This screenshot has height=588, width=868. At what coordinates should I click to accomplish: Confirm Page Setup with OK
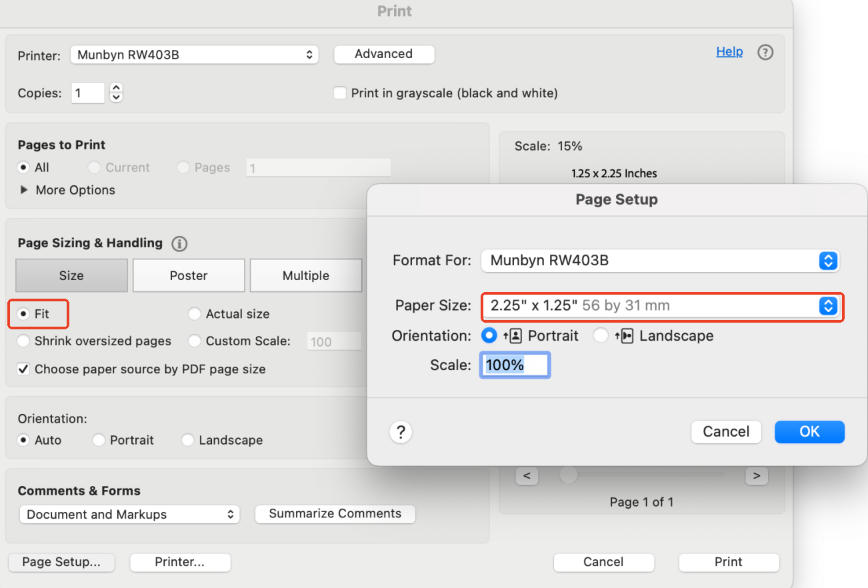tap(809, 432)
